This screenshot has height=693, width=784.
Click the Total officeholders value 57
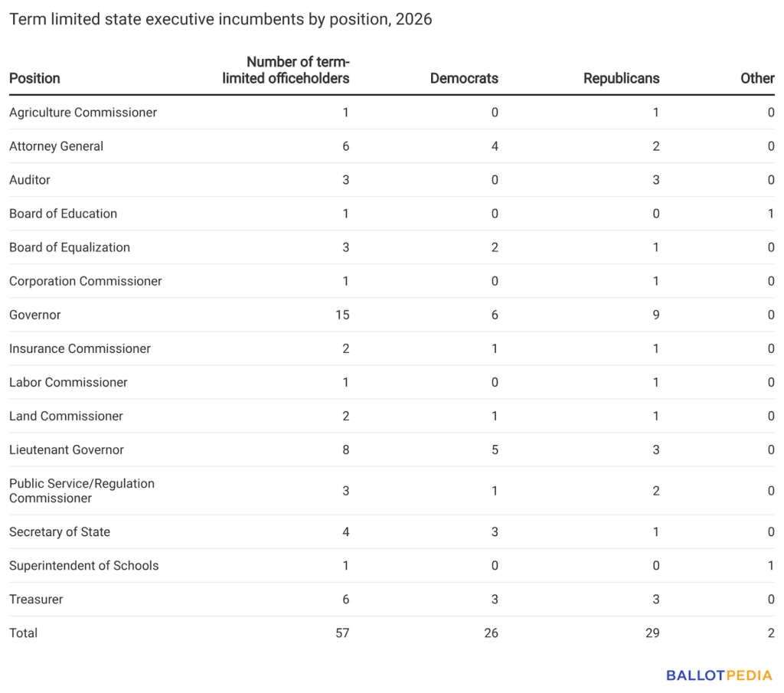click(342, 633)
